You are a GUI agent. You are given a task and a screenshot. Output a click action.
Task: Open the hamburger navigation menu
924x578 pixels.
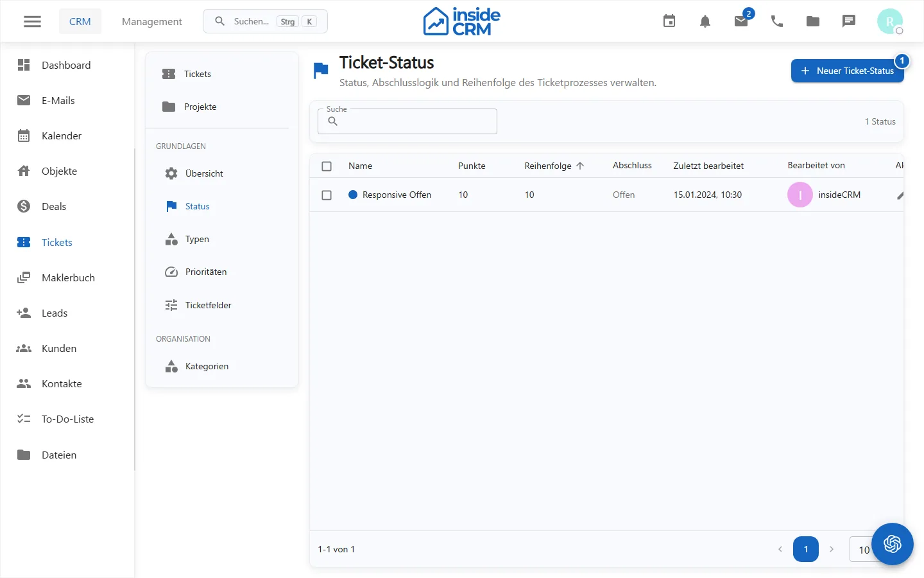pos(32,21)
